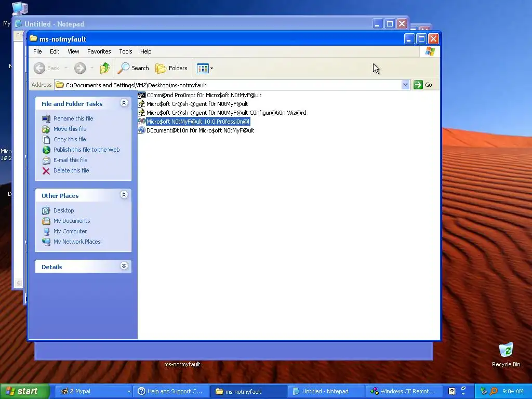Image resolution: width=532 pixels, height=399 pixels.
Task: Go to Desktop in Other Places
Action: coord(63,210)
